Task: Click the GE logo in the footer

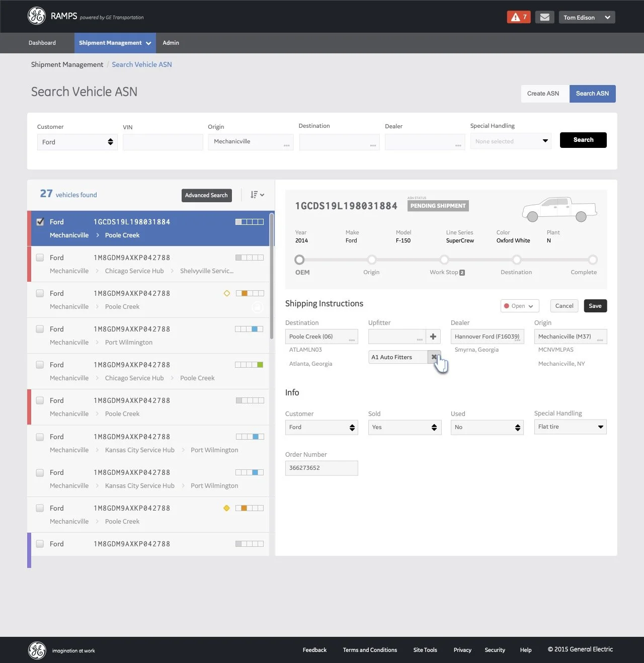Action: pos(37,650)
